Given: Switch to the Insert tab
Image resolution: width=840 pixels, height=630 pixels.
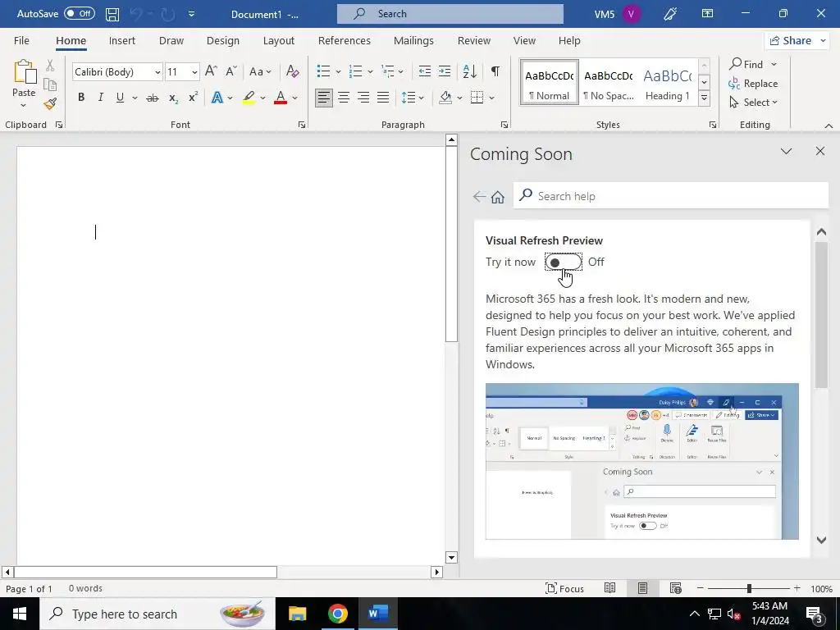Looking at the screenshot, I should tap(121, 41).
